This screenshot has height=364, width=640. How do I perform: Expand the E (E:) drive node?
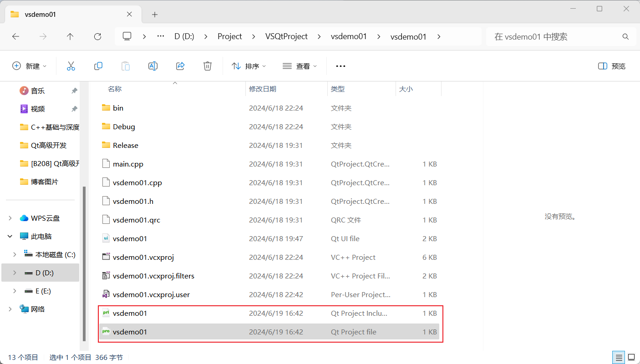coord(15,291)
